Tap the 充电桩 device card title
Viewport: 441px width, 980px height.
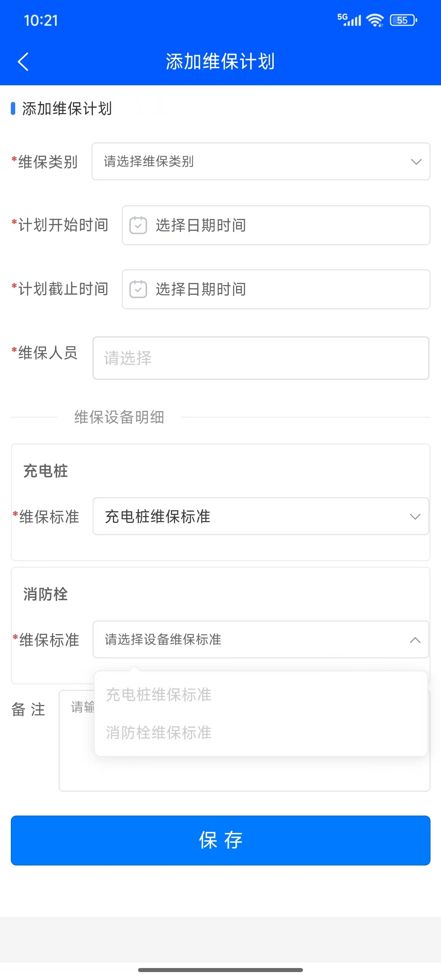[x=46, y=471]
